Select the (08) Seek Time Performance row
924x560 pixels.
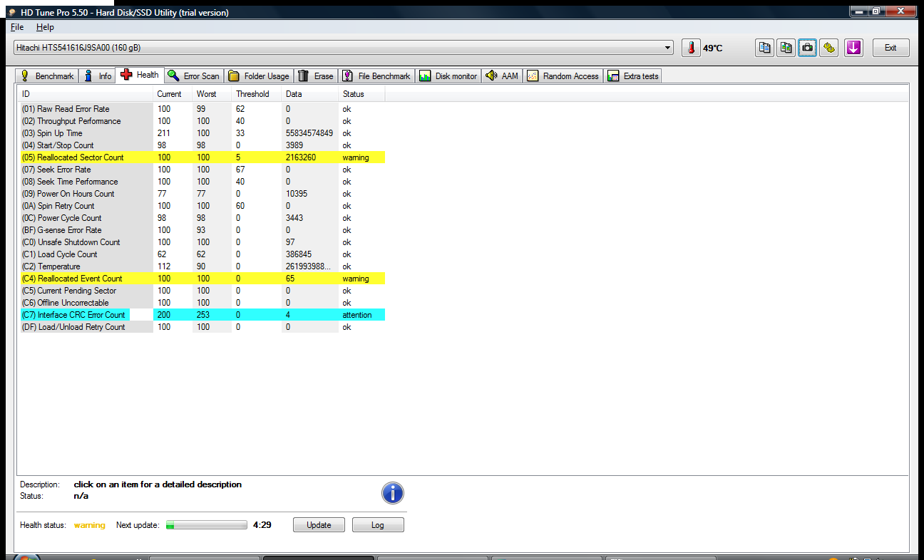click(202, 182)
